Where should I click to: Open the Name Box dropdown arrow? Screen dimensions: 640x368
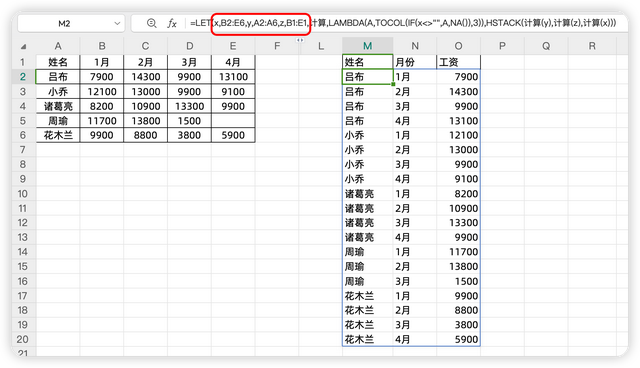tap(117, 24)
